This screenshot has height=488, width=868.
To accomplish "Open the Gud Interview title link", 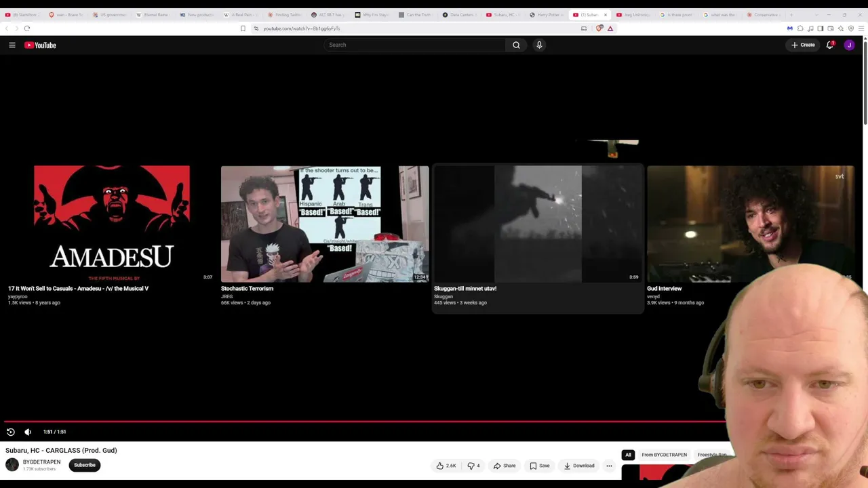I will 665,289.
